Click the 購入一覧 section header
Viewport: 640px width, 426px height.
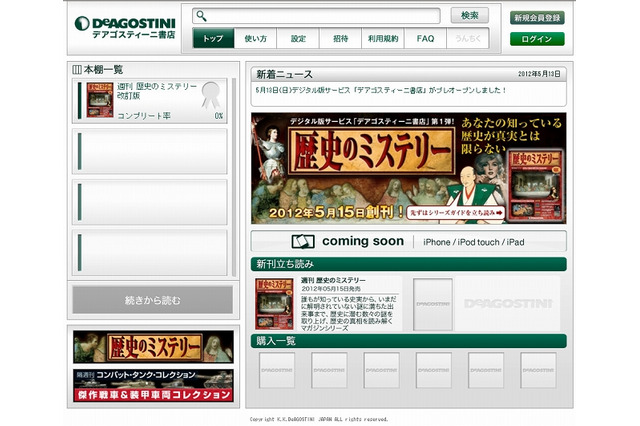pos(409,341)
